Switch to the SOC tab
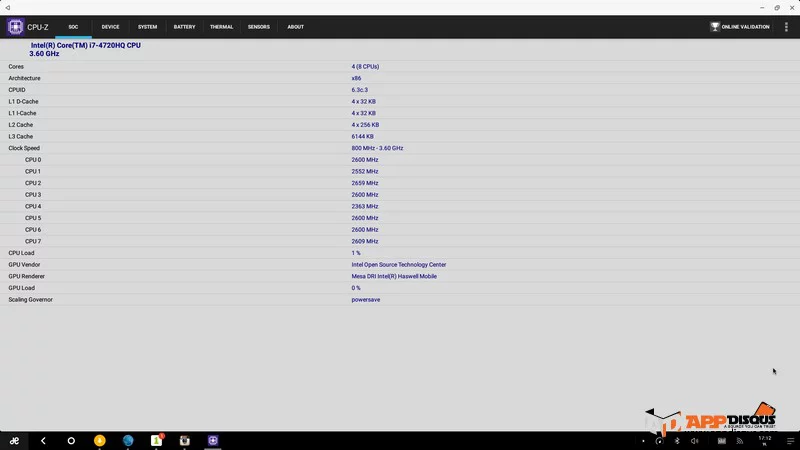This screenshot has height=450, width=800. [73, 27]
